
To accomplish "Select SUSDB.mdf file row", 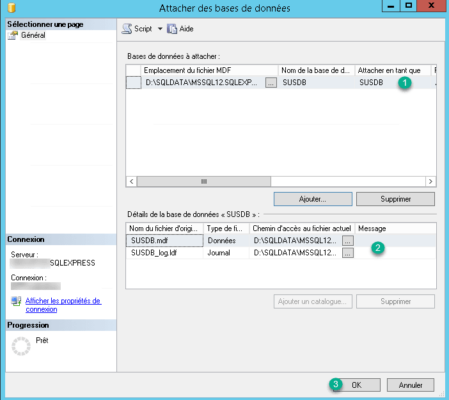I will click(x=281, y=240).
